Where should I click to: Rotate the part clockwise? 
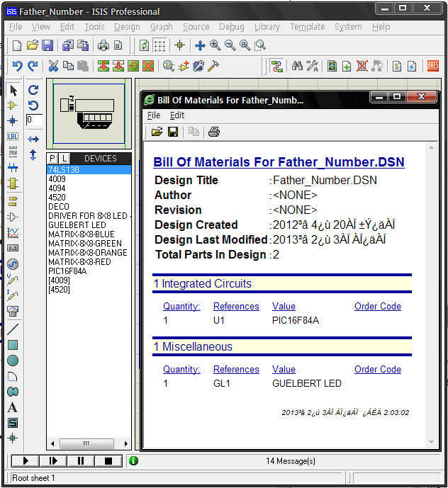pyautogui.click(x=33, y=90)
